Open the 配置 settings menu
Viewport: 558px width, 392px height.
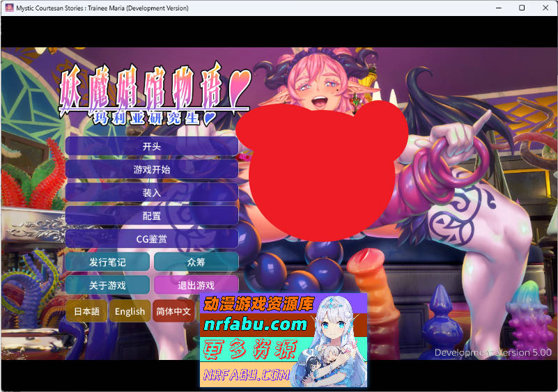point(152,216)
